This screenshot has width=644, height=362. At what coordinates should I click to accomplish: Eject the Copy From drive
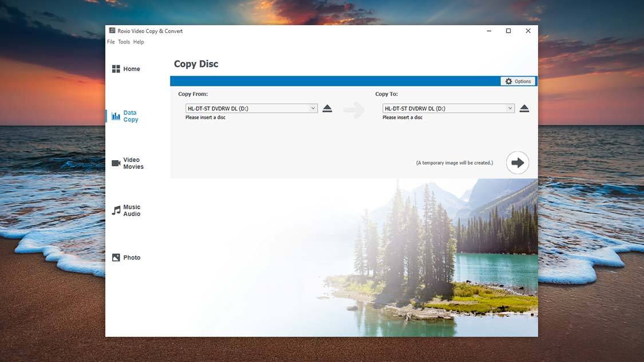pyautogui.click(x=327, y=109)
